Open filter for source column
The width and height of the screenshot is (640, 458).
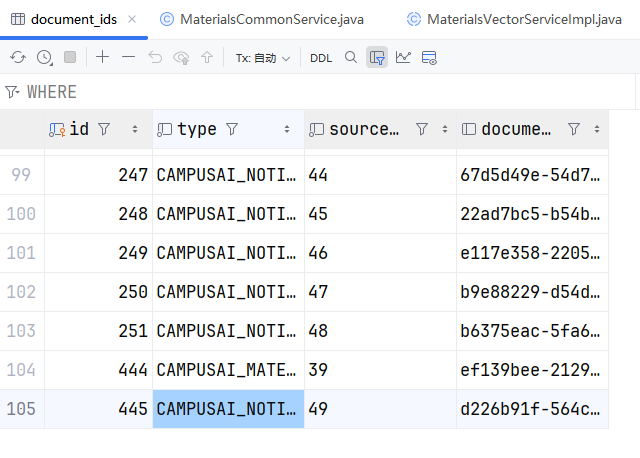pos(422,129)
